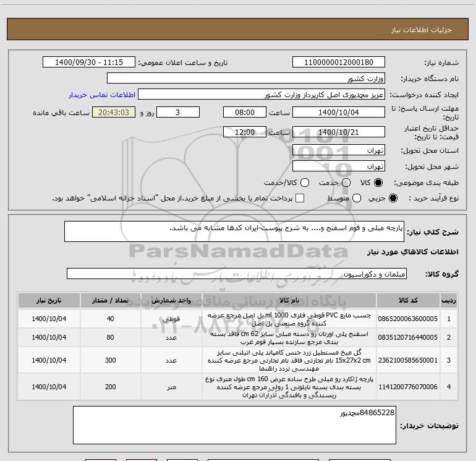Image resolution: width=476 pixels, height=461 pixels.
Task: Click need date 1400/10/04 in row 1
Action: (49, 319)
